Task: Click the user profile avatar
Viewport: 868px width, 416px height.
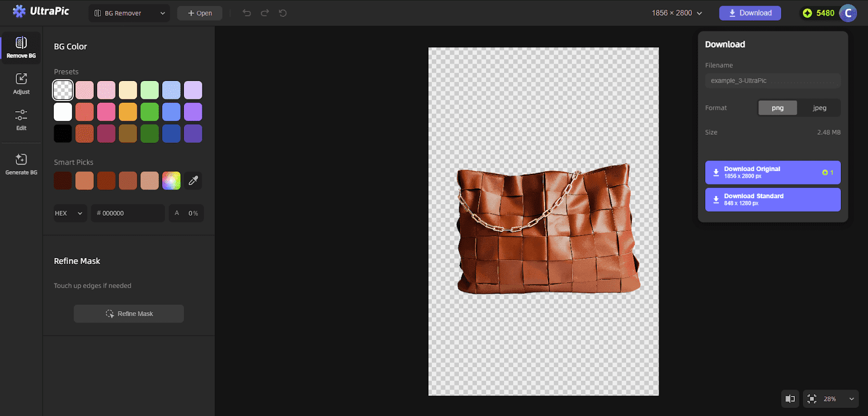Action: click(848, 13)
